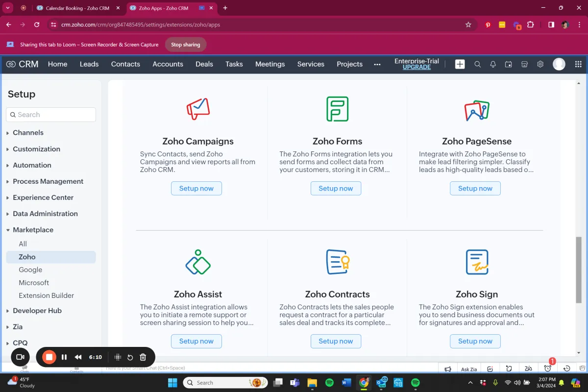This screenshot has height=392, width=588.
Task: Click Setup now for Zoho Forms
Action: pyautogui.click(x=336, y=188)
